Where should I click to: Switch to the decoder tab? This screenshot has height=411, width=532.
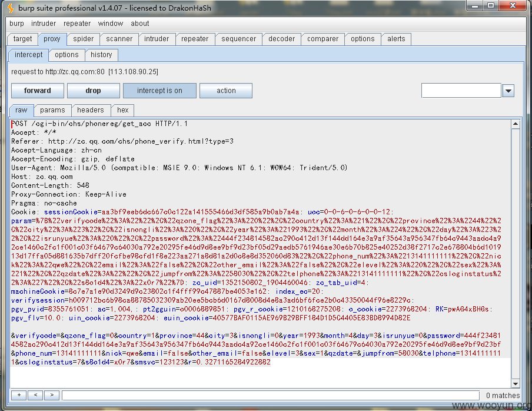282,39
